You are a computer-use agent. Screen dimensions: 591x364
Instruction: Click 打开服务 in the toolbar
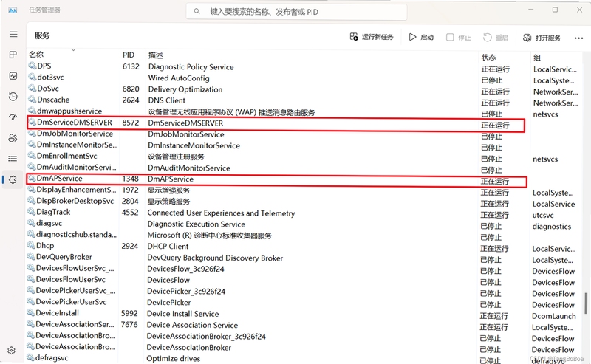tap(542, 38)
